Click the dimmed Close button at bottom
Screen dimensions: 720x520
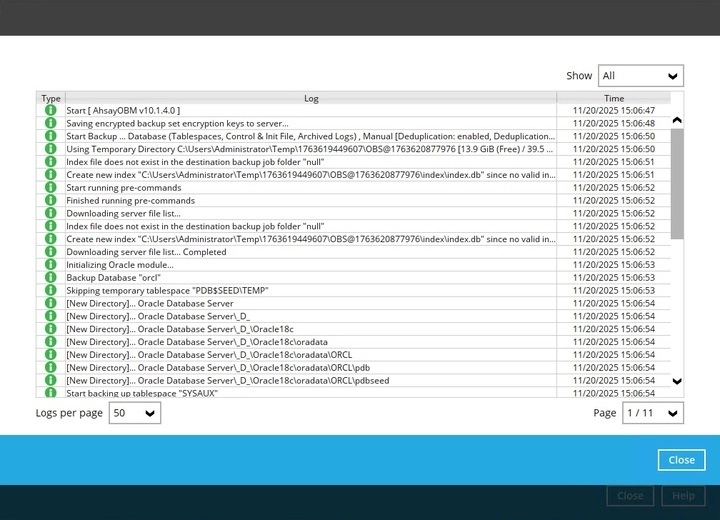click(x=630, y=496)
